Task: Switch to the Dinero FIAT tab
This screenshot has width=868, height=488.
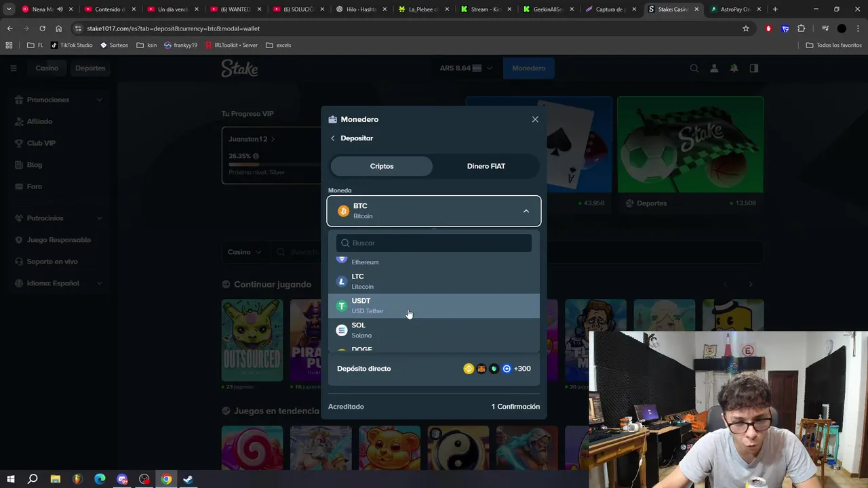Action: coord(486,166)
